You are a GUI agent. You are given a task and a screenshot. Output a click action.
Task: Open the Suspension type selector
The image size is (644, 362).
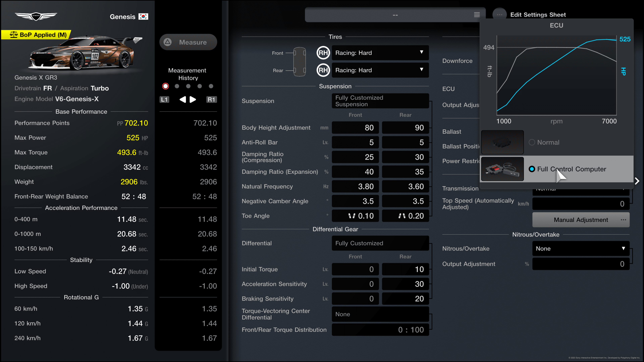click(380, 101)
